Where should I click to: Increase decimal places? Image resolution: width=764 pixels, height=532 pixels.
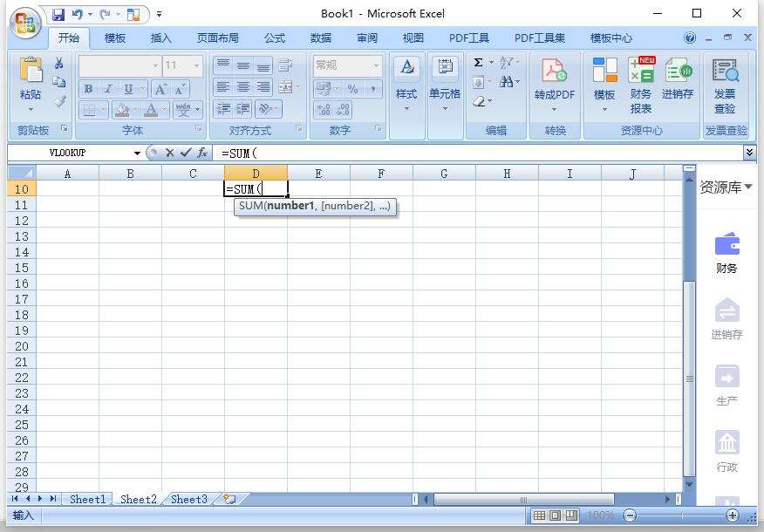(x=324, y=110)
